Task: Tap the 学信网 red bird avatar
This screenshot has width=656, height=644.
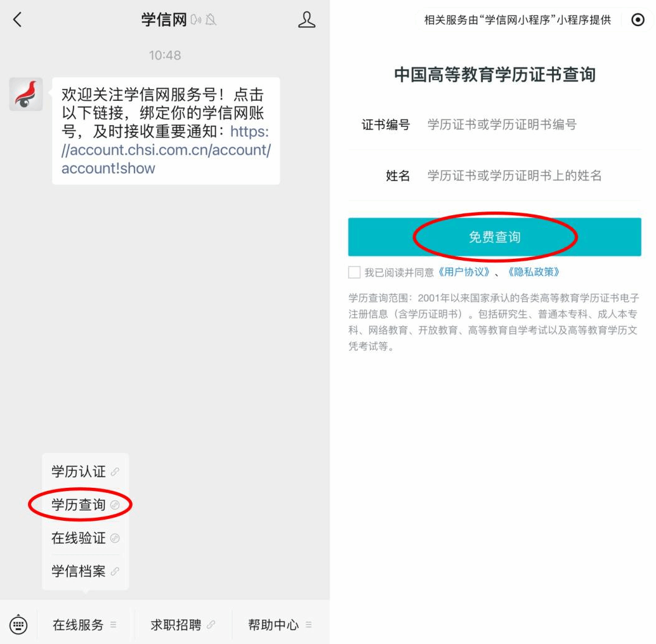Action: (26, 94)
